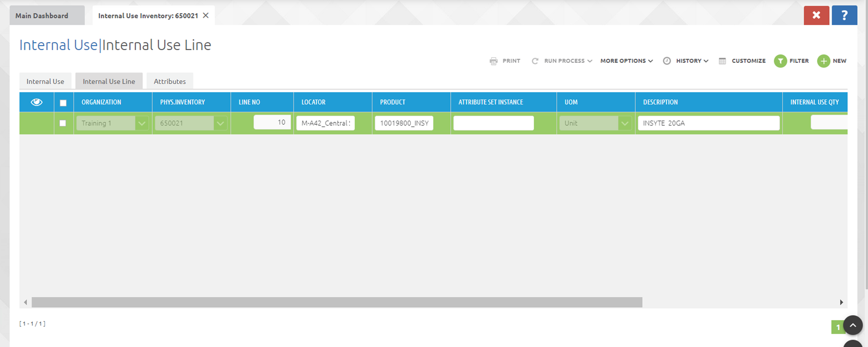The width and height of the screenshot is (868, 347).
Task: Click the scroll-to-top arrow circle icon
Action: point(853,325)
